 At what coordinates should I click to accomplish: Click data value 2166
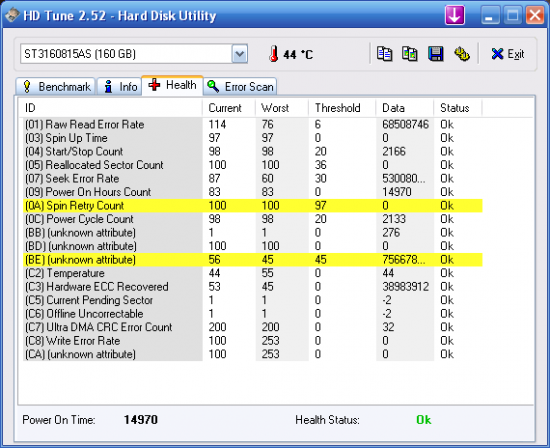pos(394,151)
